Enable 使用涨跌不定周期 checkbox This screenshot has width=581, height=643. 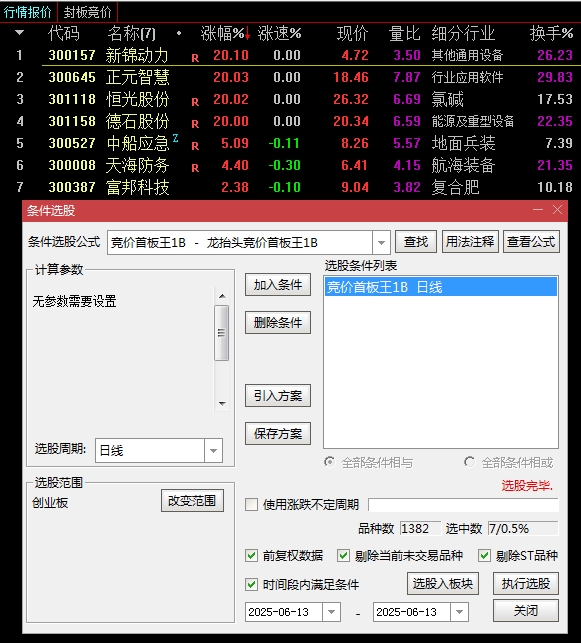[251, 504]
